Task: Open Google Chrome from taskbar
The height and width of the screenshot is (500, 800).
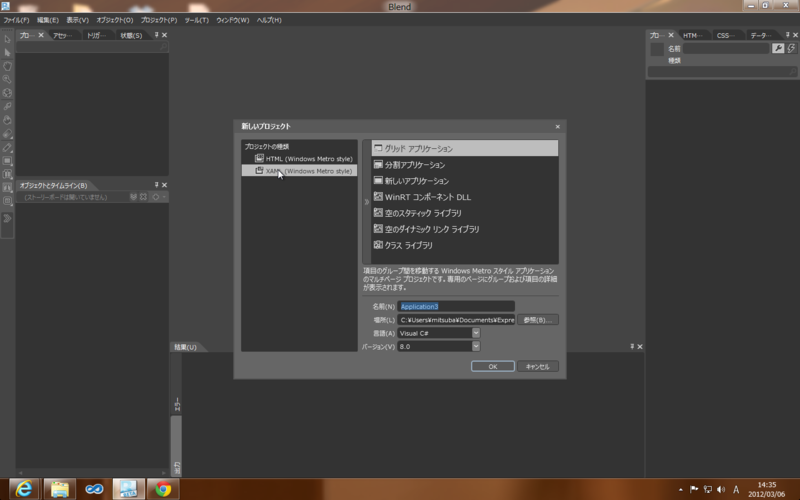Action: (x=163, y=489)
